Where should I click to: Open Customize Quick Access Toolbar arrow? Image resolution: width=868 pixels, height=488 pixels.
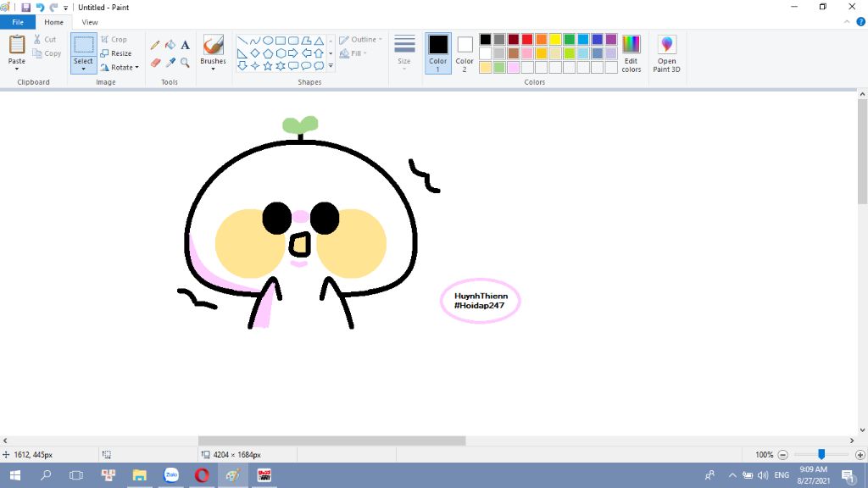point(65,8)
